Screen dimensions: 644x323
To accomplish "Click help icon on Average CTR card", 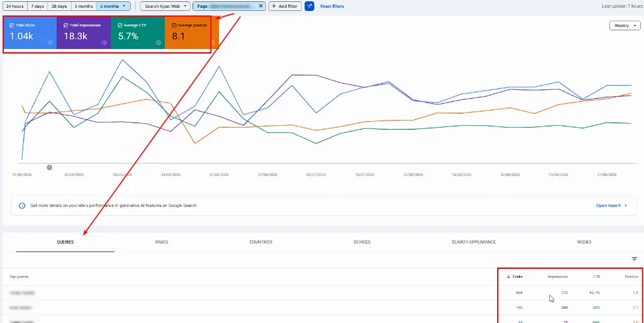I will (x=158, y=43).
